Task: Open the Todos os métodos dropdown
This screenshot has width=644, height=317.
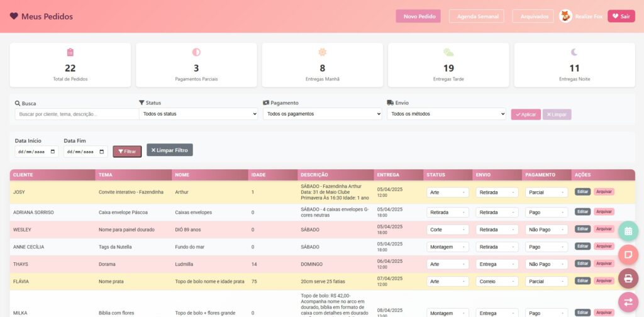Action: [x=447, y=114]
